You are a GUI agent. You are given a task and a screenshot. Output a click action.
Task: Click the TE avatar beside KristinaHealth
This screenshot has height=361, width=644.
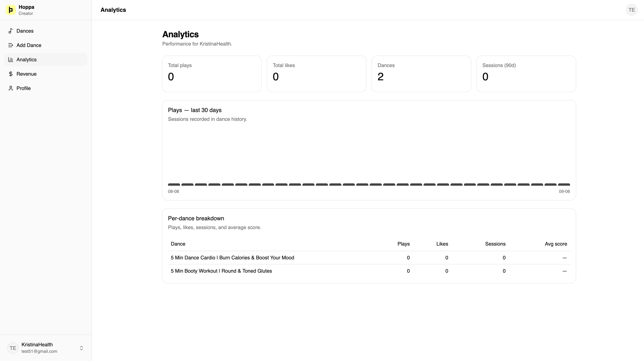(13, 348)
